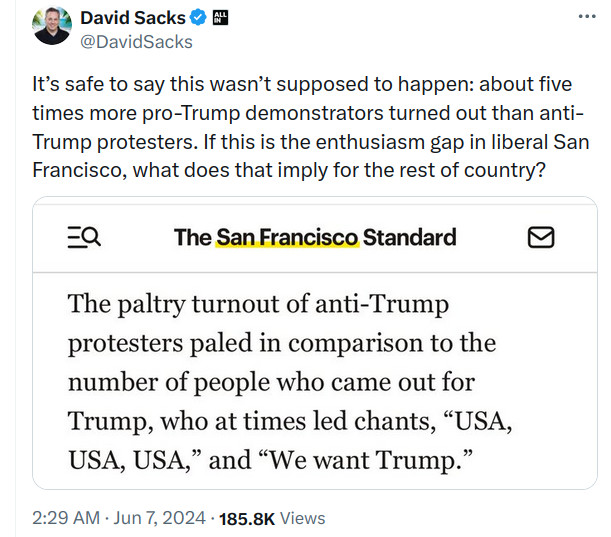The width and height of the screenshot is (611, 537).
Task: Click the 185.8K view count number
Action: tap(247, 518)
